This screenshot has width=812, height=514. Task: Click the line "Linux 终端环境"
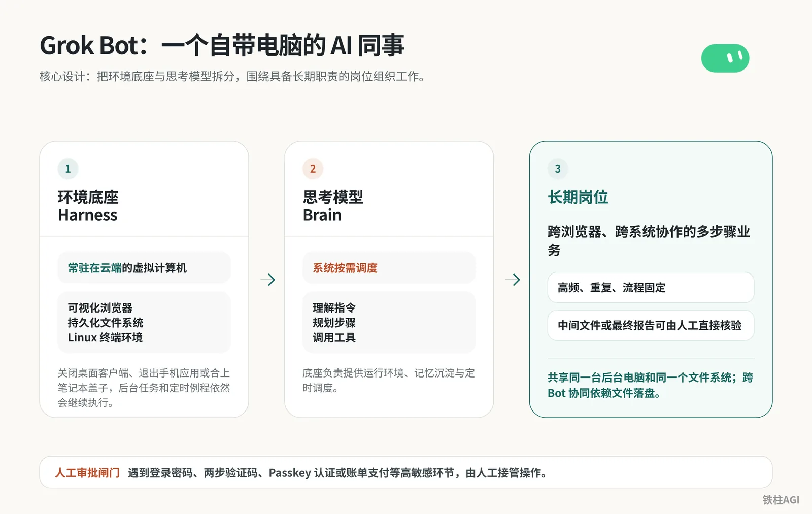pos(105,337)
